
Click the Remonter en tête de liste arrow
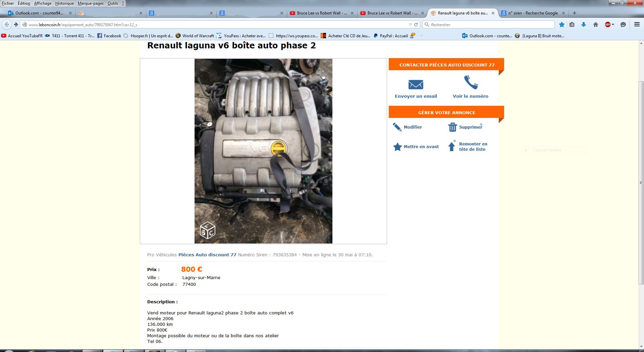(x=452, y=146)
